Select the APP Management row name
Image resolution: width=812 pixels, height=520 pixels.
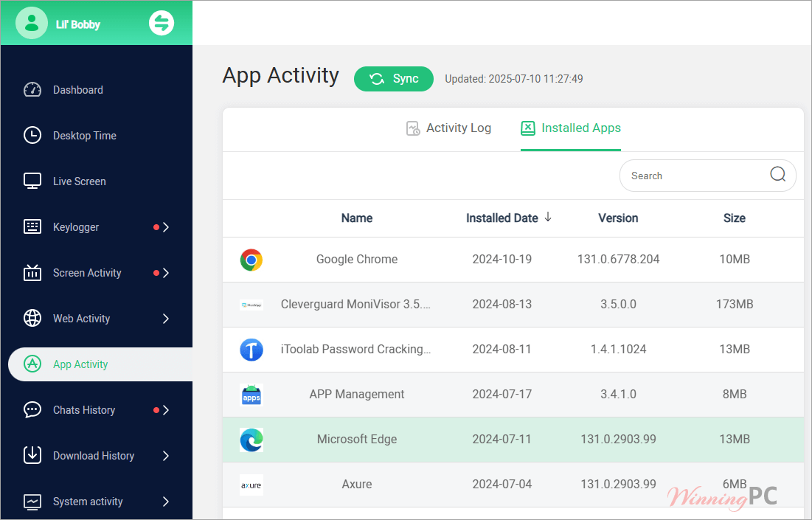coord(357,394)
